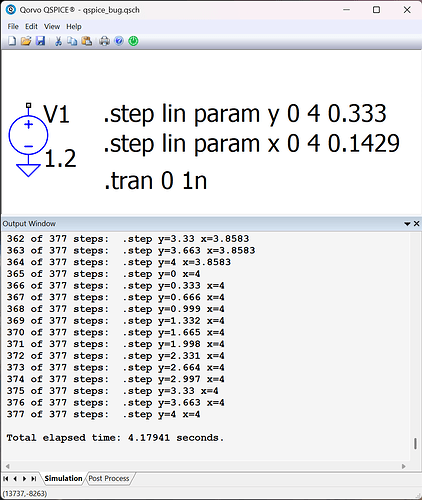The width and height of the screenshot is (422, 500).
Task: Click output line '366 of 377 steps'
Action: point(115,286)
